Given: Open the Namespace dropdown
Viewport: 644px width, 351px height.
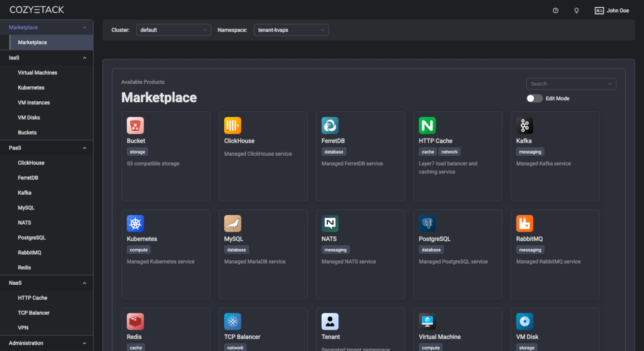Looking at the screenshot, I should click(x=291, y=30).
